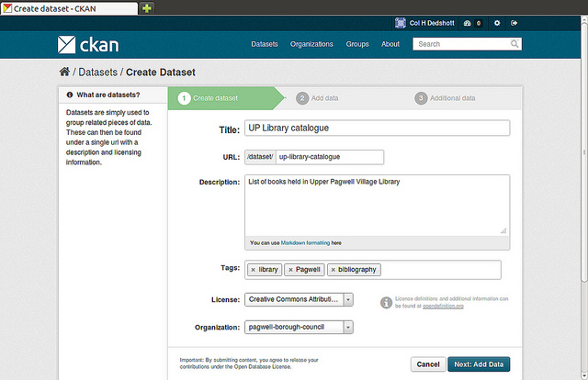Click Col H Dedshott user avatar
The image size is (588, 380).
point(401,23)
